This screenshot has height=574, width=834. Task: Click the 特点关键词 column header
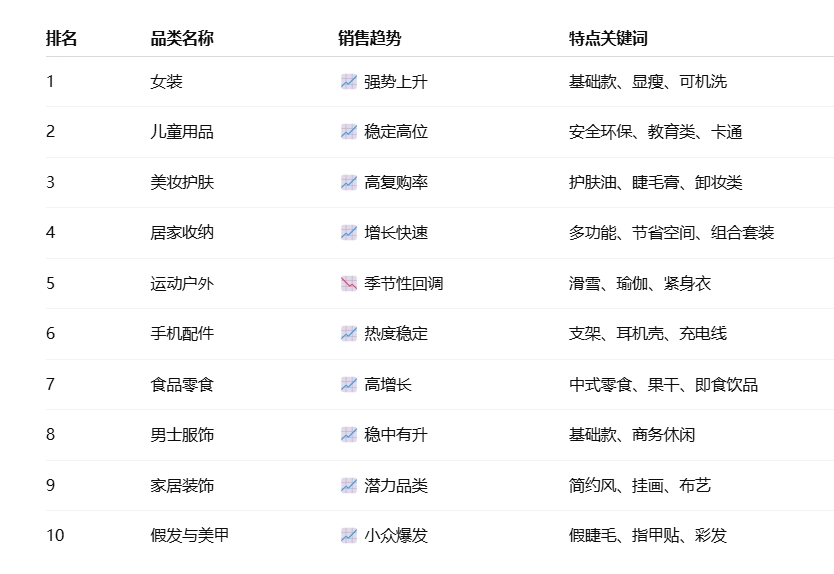(608, 38)
